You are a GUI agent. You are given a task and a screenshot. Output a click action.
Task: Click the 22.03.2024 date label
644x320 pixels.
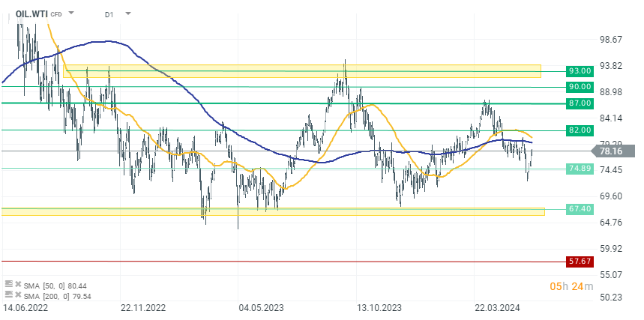[x=497, y=308]
